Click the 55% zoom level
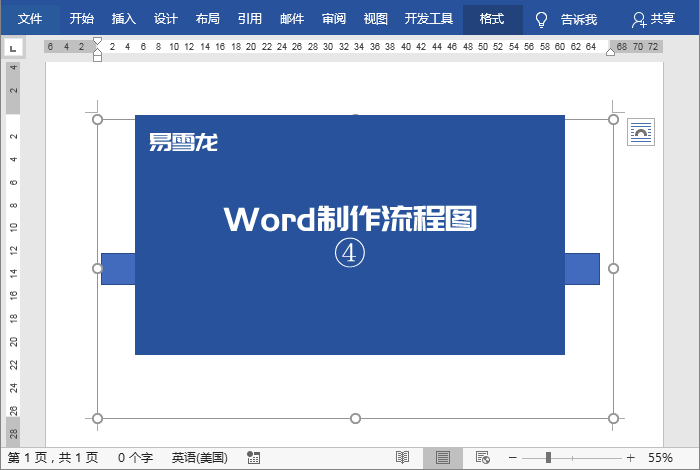This screenshot has height=470, width=700. coord(660,458)
